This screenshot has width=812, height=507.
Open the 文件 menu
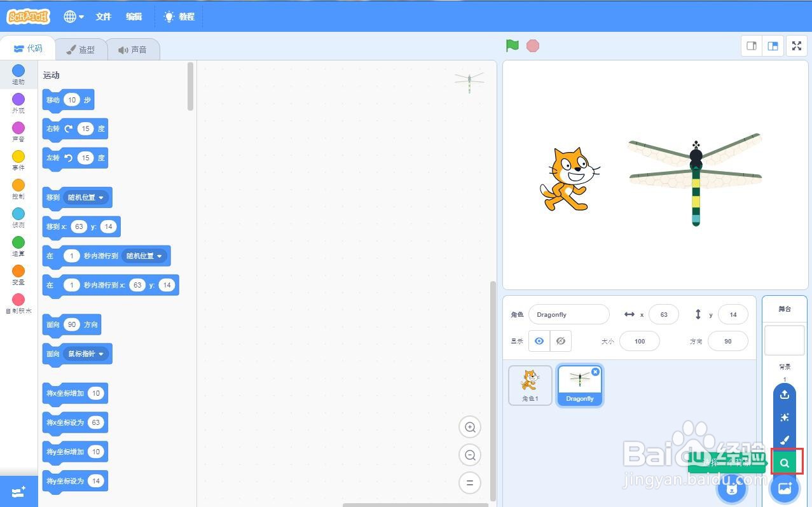(104, 17)
